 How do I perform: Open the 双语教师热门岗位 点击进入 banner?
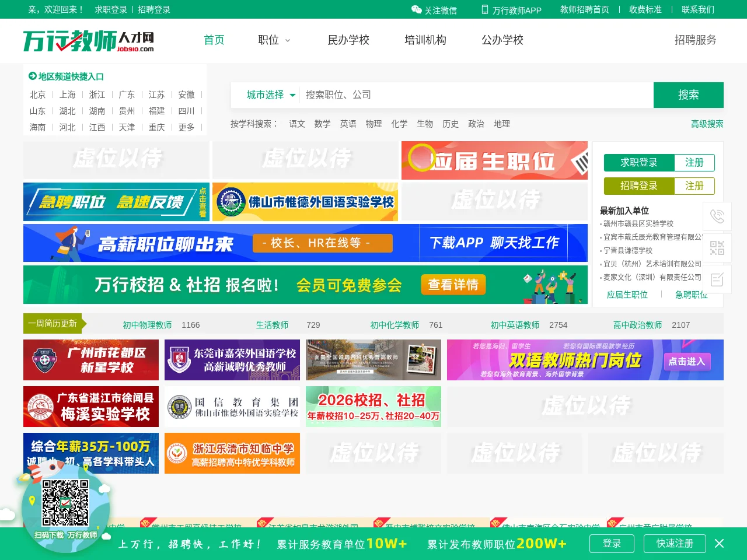pyautogui.click(x=585, y=360)
